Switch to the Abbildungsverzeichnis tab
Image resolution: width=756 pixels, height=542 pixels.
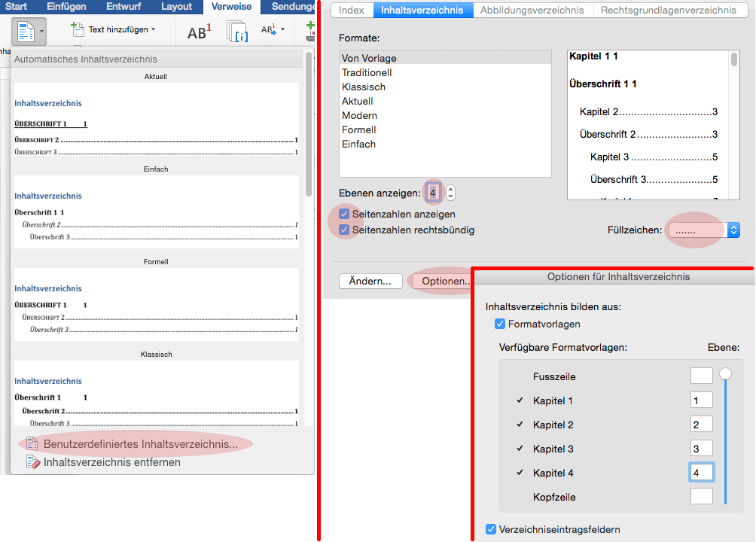click(532, 11)
